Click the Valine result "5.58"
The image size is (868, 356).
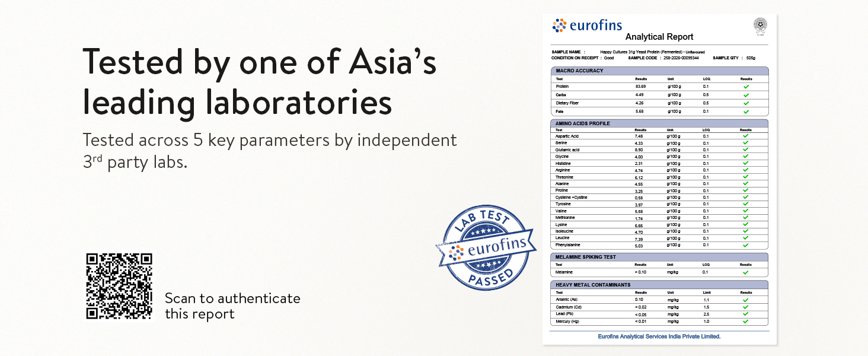click(x=639, y=211)
